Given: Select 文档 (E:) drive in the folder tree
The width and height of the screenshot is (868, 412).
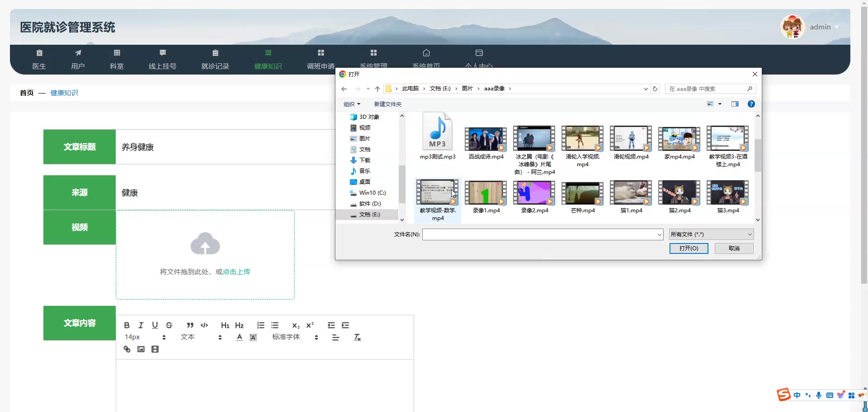Looking at the screenshot, I should click(369, 215).
